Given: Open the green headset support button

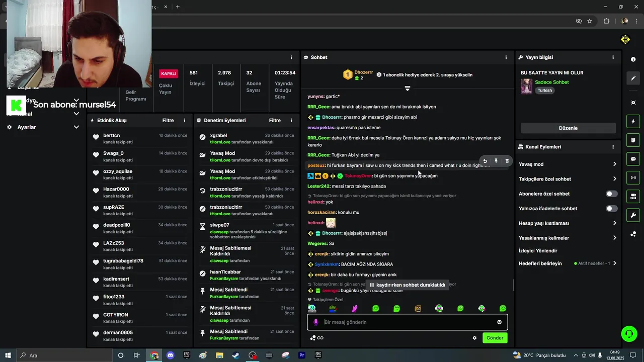Looking at the screenshot, I should click(628, 333).
